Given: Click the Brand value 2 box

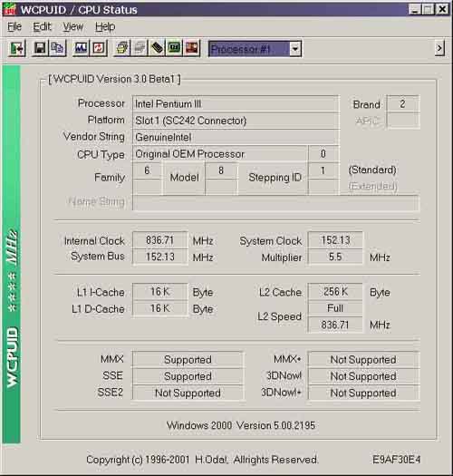Looking at the screenshot, I should pyautogui.click(x=403, y=104).
